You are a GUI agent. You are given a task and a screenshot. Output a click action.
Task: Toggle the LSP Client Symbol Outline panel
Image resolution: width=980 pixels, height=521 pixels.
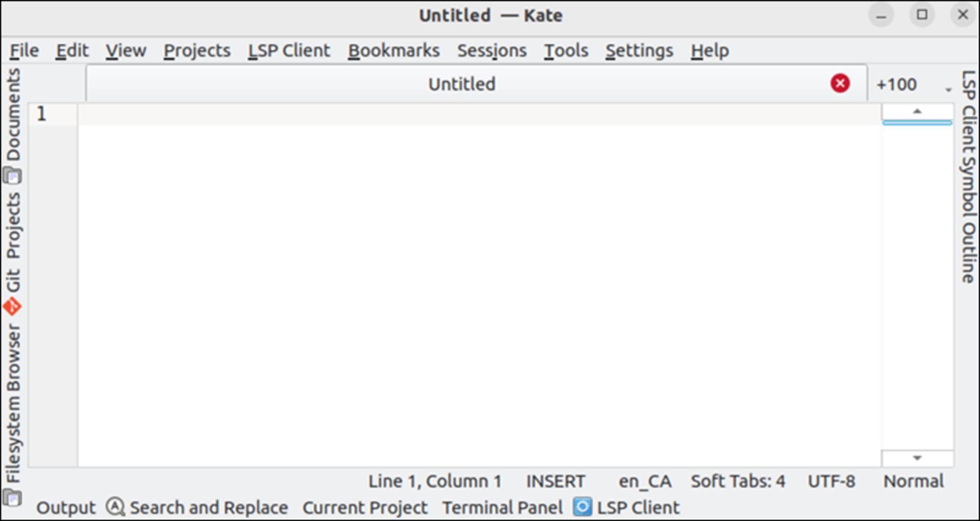tap(968, 177)
